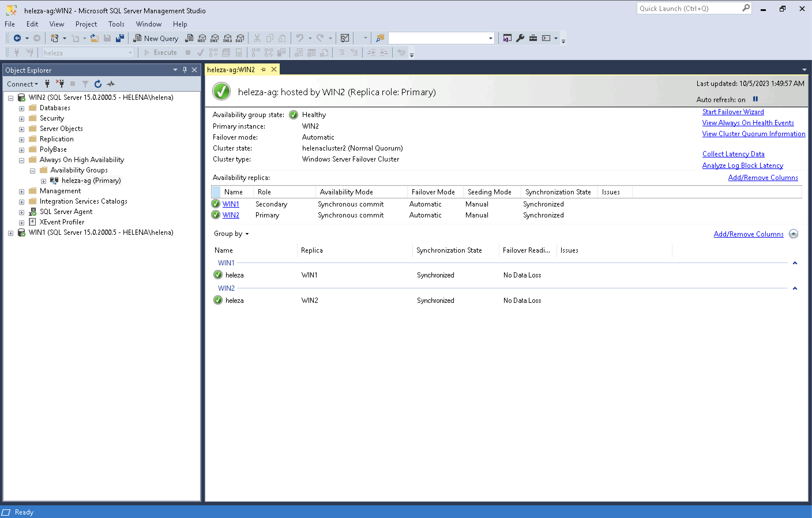This screenshot has height=518, width=812.
Task: Click the Save All toolbar icon
Action: [120, 38]
